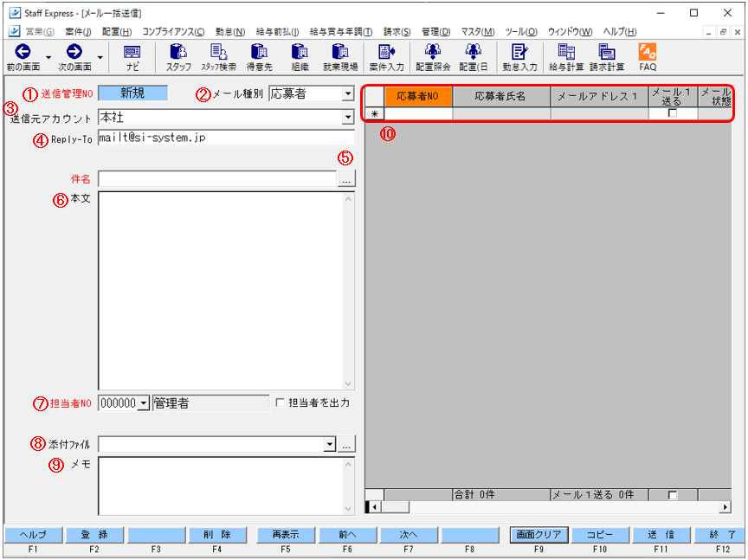Open the 就業現場 workplace icon
Screen dimensions: 748x560
pyautogui.click(x=340, y=52)
